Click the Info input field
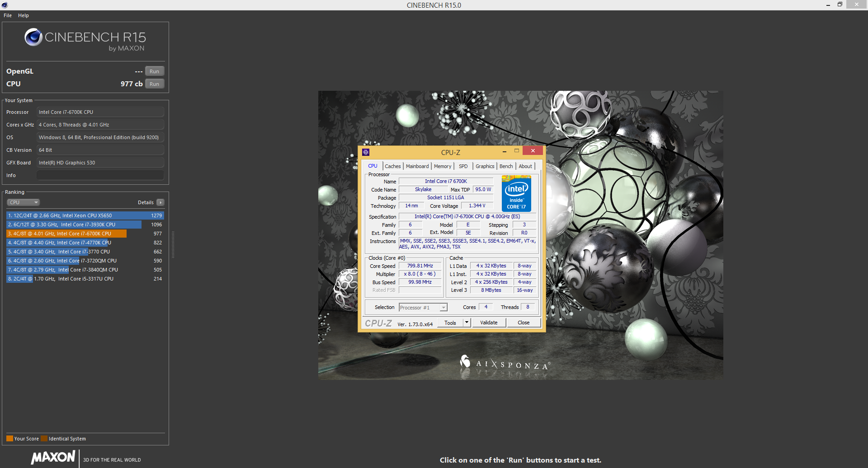 pyautogui.click(x=100, y=175)
